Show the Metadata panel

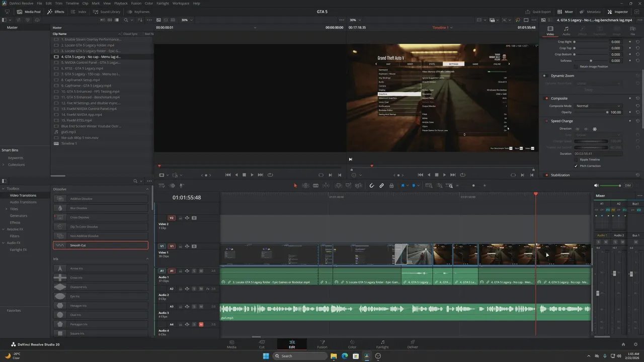coord(590,12)
